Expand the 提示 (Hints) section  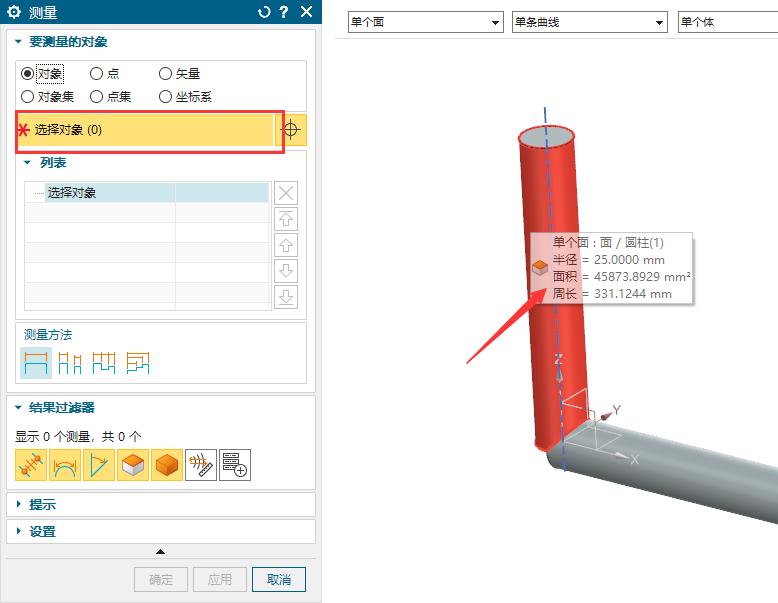click(42, 505)
